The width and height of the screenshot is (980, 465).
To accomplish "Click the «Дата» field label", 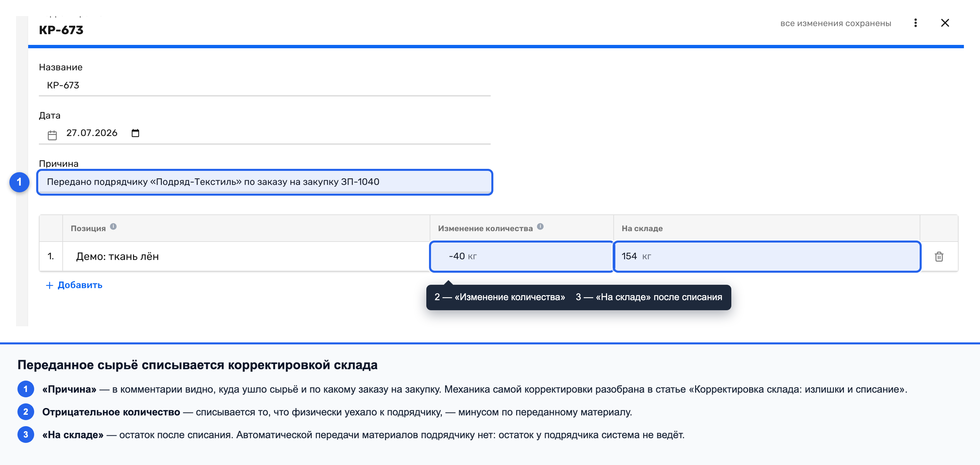I will (50, 116).
